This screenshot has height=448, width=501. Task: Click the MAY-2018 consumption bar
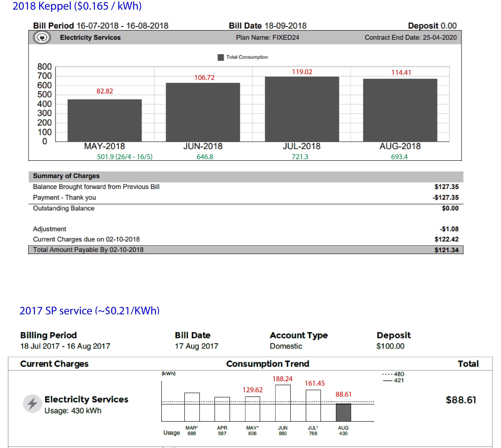pos(105,120)
